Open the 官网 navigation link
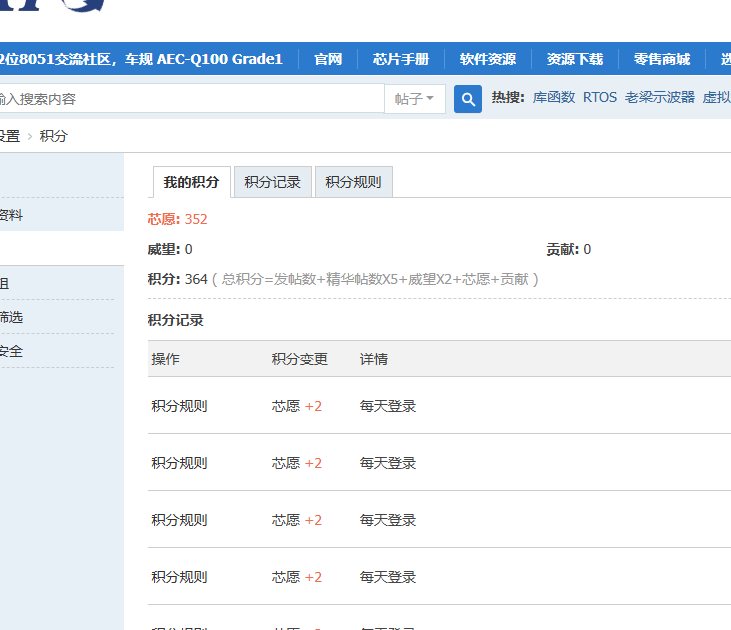 [328, 59]
